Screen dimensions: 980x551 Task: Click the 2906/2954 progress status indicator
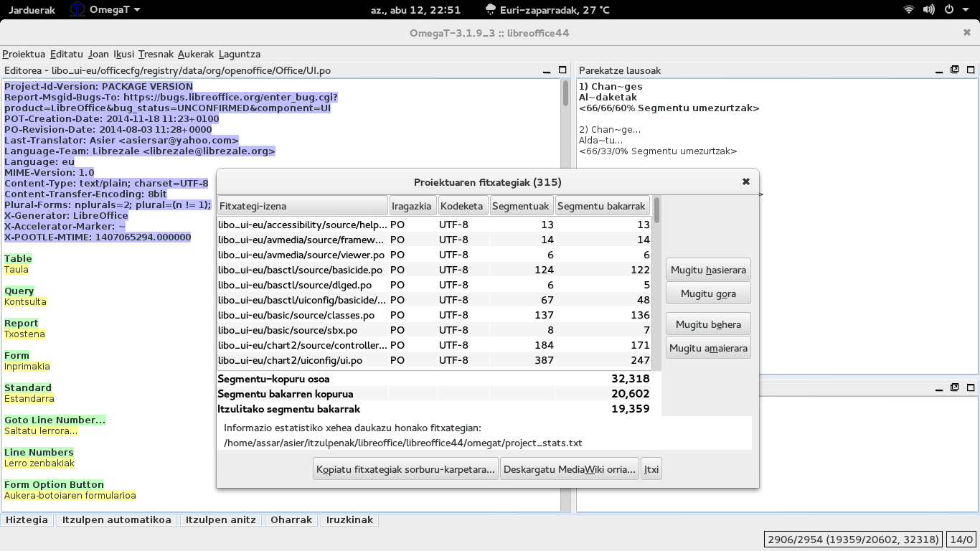[853, 540]
